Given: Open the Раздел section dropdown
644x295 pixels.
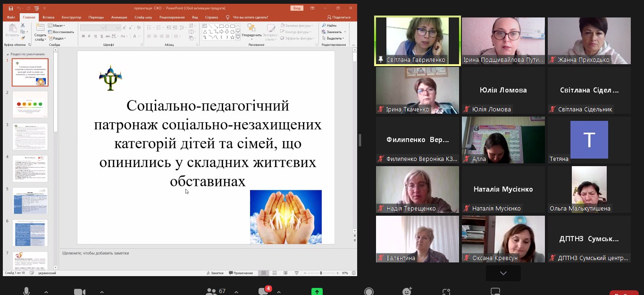Looking at the screenshot, I should pyautogui.click(x=57, y=38).
